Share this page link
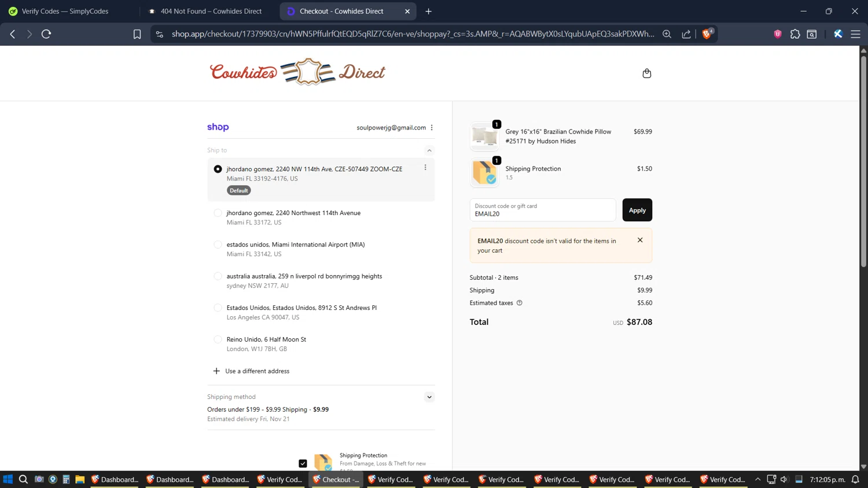The image size is (868, 488). [686, 34]
